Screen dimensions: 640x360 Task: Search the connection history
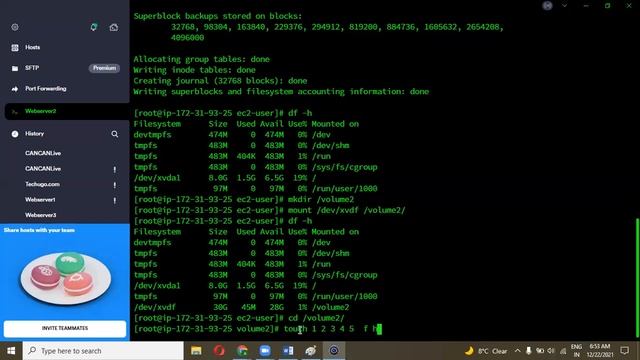click(x=115, y=134)
